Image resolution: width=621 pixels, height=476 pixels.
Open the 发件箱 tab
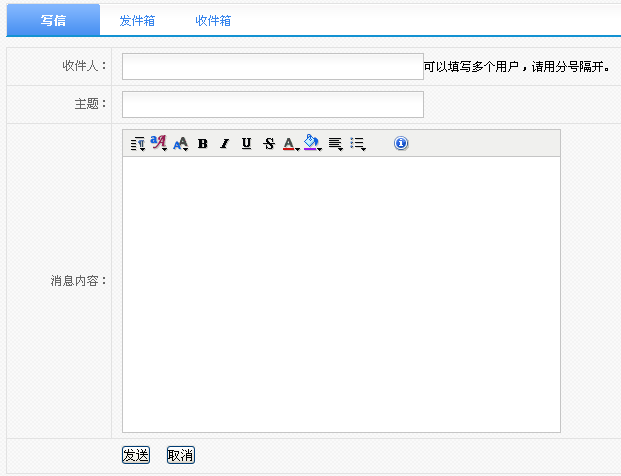[137, 20]
